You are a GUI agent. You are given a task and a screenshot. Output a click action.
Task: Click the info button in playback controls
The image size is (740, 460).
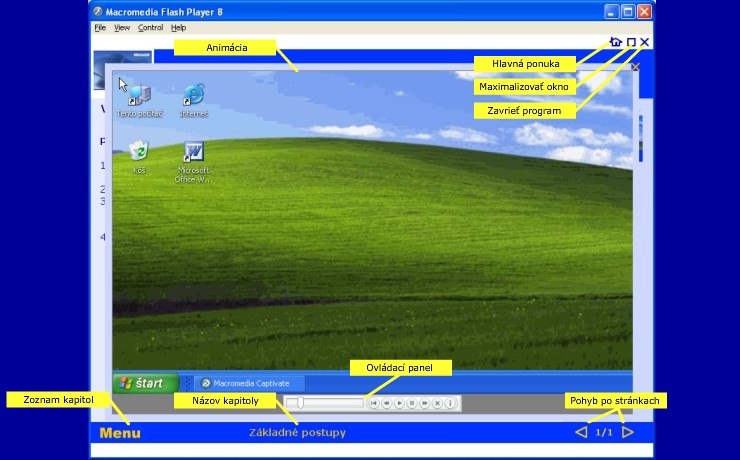click(450, 403)
